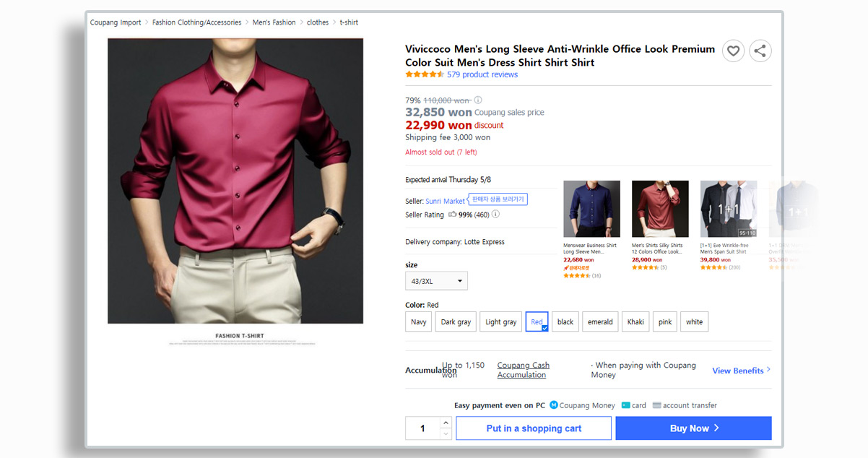Open the 579 product reviews link

(x=482, y=74)
